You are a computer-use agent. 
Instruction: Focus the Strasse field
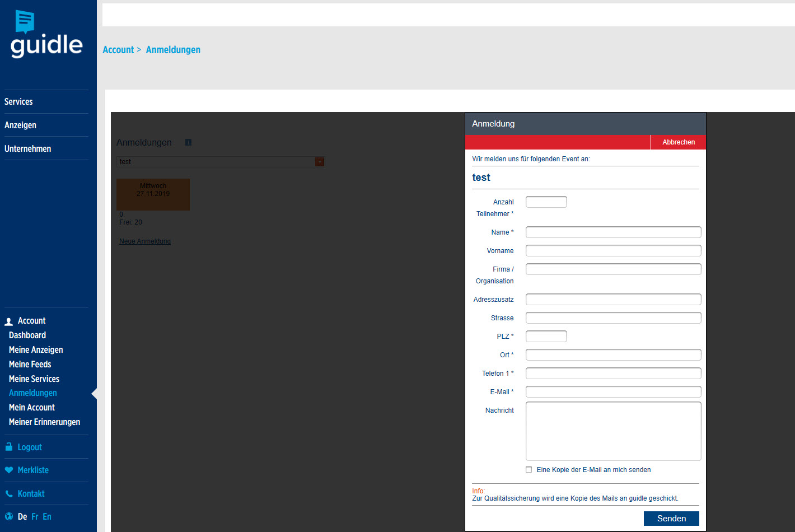(x=614, y=318)
